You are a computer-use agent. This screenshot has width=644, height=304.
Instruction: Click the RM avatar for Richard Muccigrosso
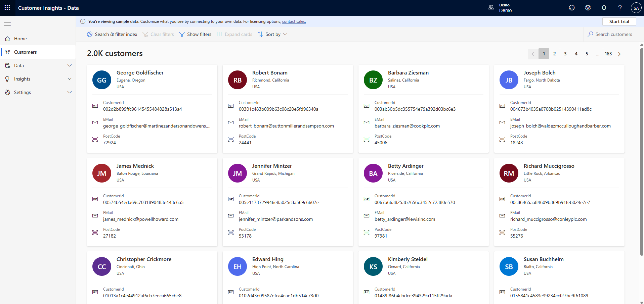509,173
